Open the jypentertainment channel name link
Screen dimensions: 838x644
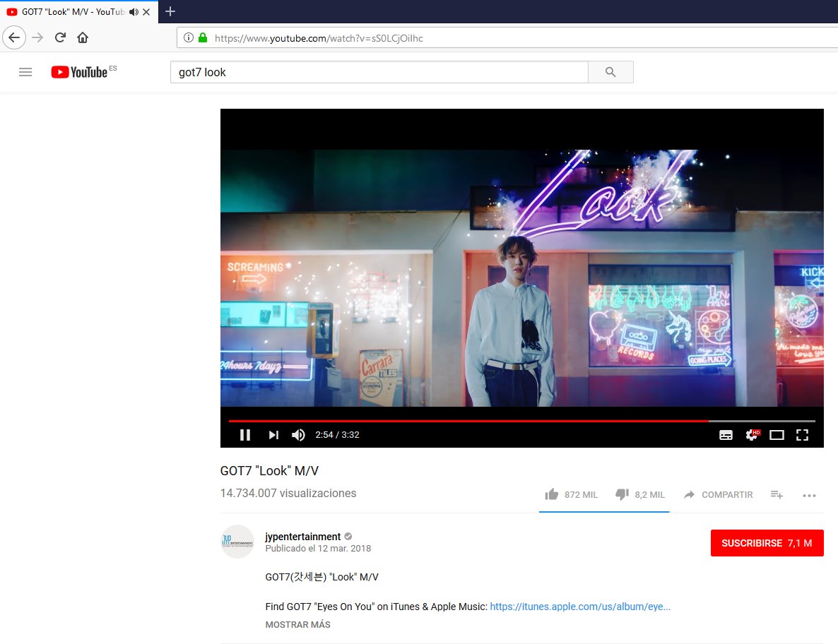[x=302, y=537]
